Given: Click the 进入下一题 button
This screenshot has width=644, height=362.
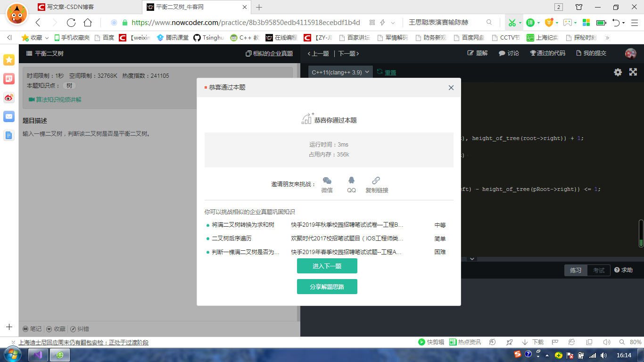Looking at the screenshot, I should (327, 265).
